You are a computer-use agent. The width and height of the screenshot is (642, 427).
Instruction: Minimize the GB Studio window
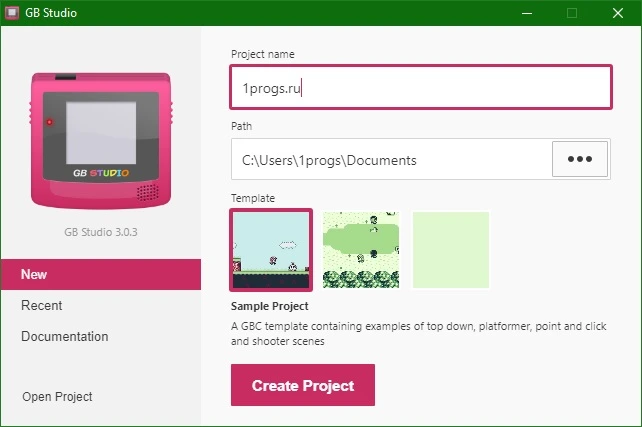pyautogui.click(x=527, y=13)
